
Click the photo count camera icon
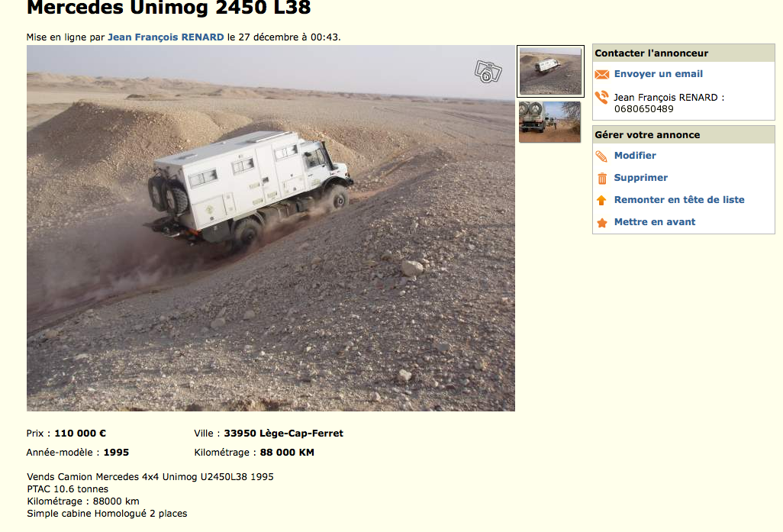(x=488, y=72)
